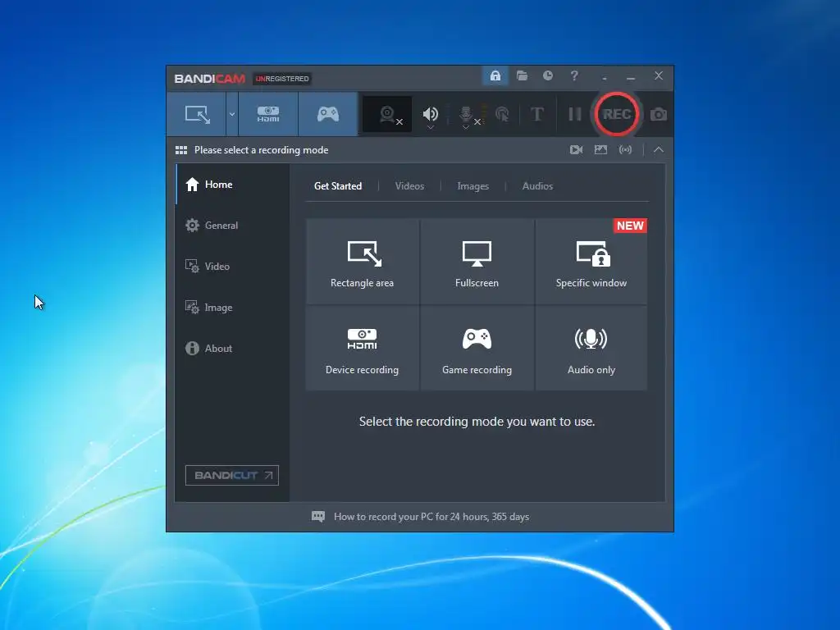This screenshot has width=840, height=630.
Task: Click the Select the recording mode you want text
Action: (x=477, y=422)
